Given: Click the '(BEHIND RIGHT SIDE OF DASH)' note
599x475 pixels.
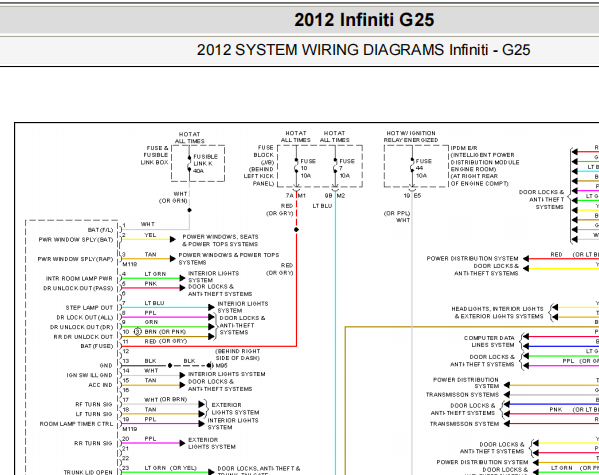Looking at the screenshot, I should click(x=237, y=355).
